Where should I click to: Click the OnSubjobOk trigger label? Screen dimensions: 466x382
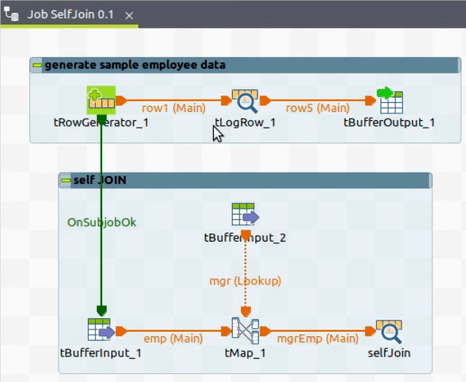pyautogui.click(x=102, y=222)
